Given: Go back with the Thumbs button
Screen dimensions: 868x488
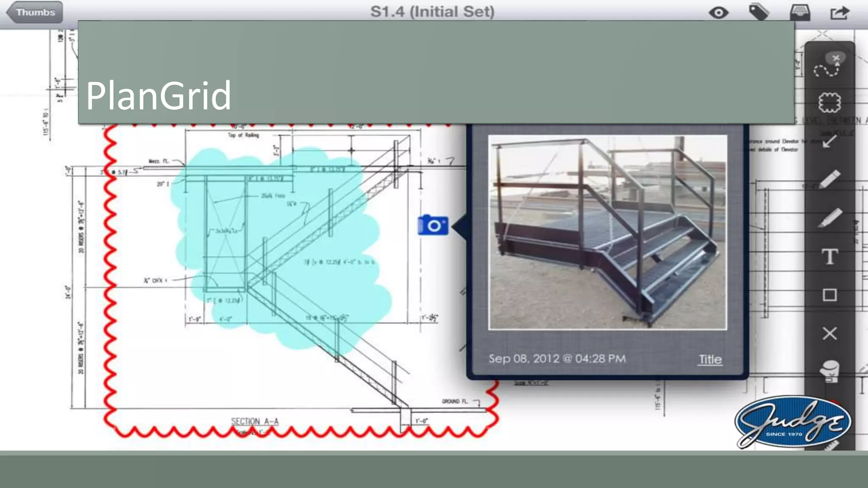Looking at the screenshot, I should pyautogui.click(x=35, y=12).
